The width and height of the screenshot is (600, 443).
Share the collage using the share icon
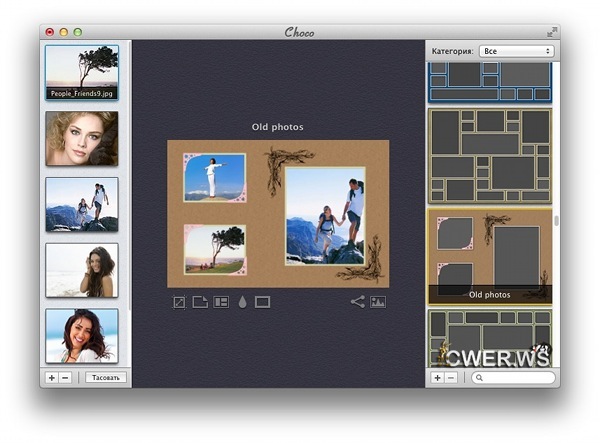(357, 302)
